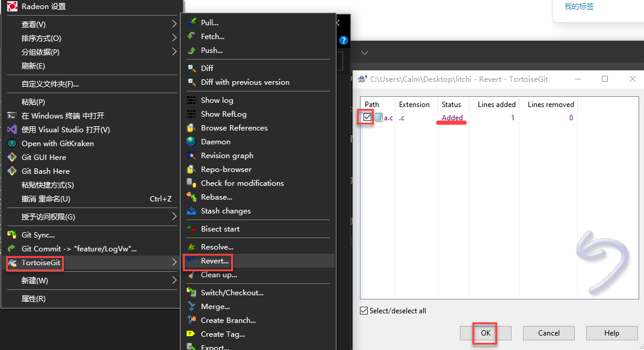Expand the 新建(W) submenu arrow
644x350 pixels.
[x=174, y=280]
